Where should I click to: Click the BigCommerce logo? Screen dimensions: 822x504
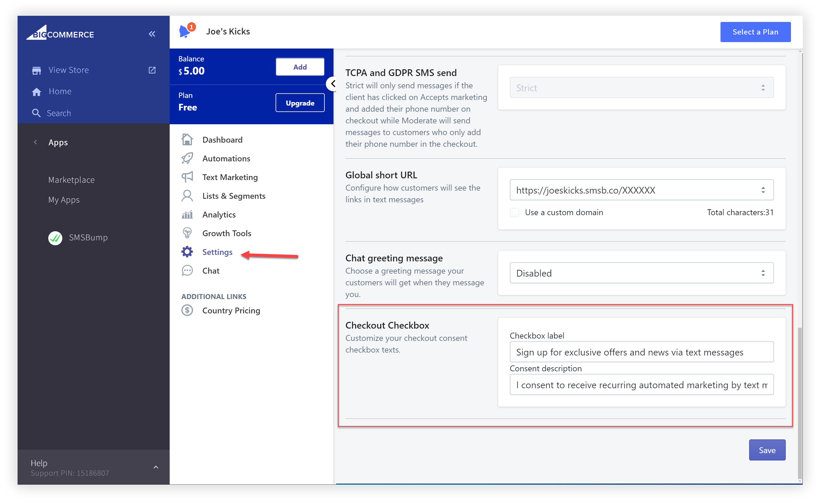click(x=60, y=33)
